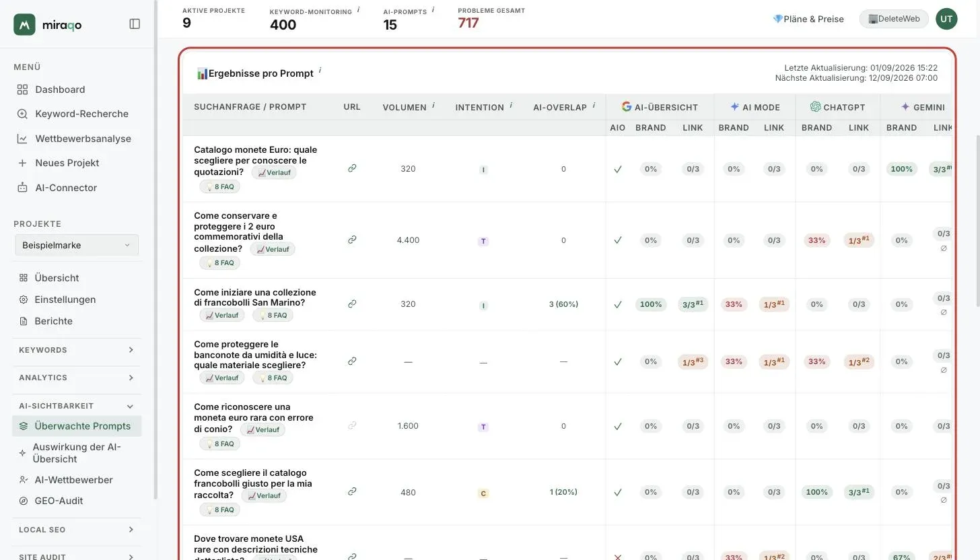This screenshot has height=560, width=980.
Task: Open URL link icon for Come conservare row
Action: click(352, 240)
